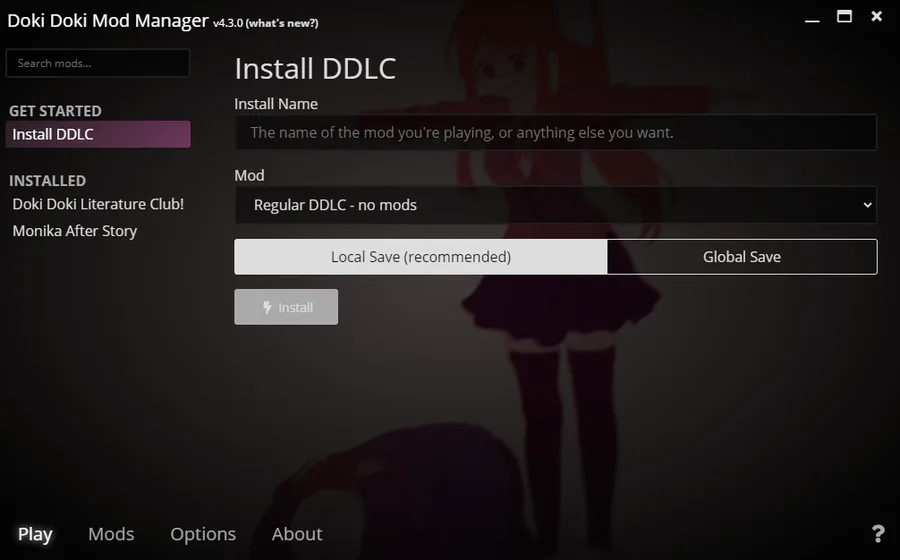Click the Search mods field

coord(98,63)
